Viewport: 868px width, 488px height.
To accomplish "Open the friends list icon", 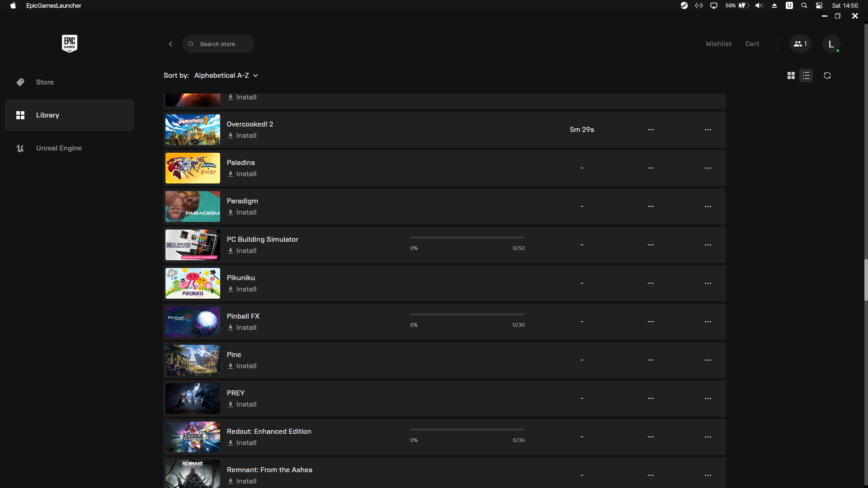I will click(800, 44).
